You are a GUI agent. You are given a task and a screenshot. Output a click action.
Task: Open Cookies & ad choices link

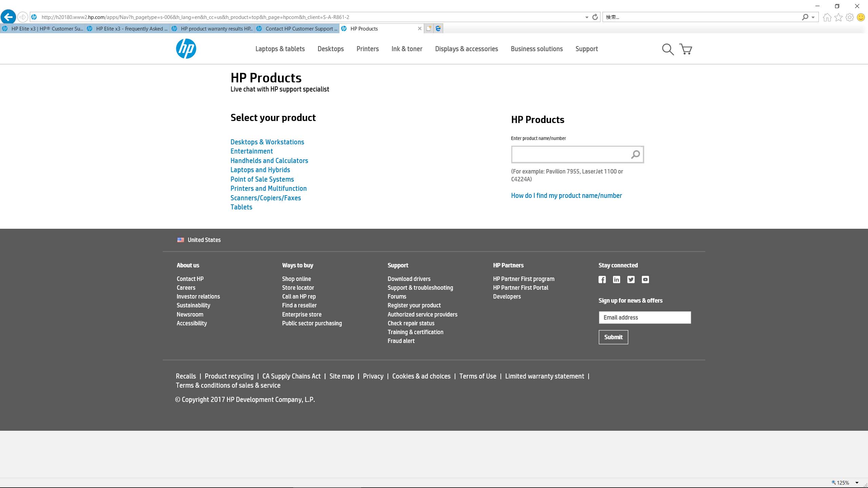point(421,376)
